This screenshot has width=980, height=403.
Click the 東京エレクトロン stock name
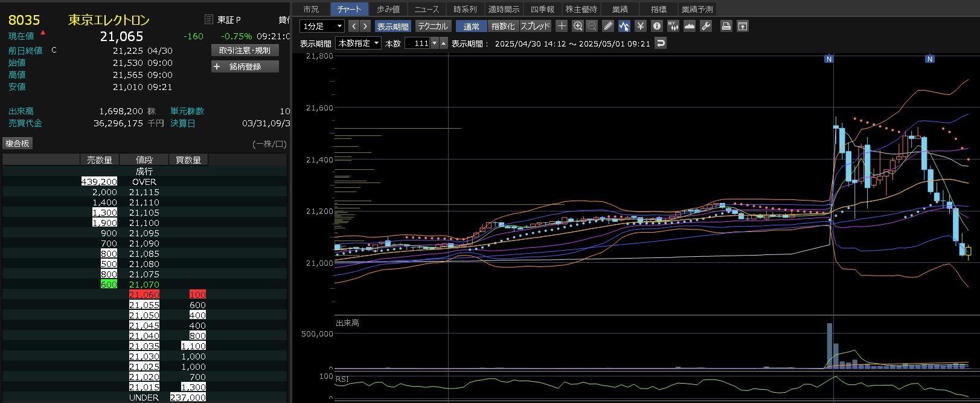[109, 20]
